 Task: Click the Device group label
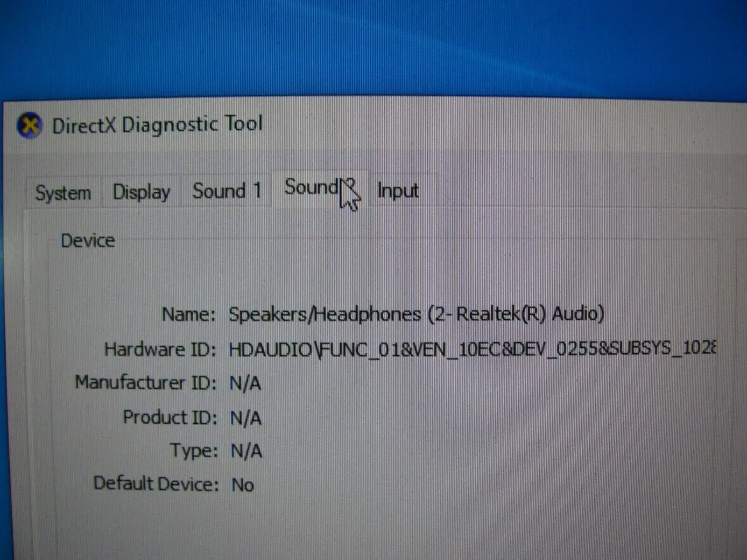click(x=88, y=241)
